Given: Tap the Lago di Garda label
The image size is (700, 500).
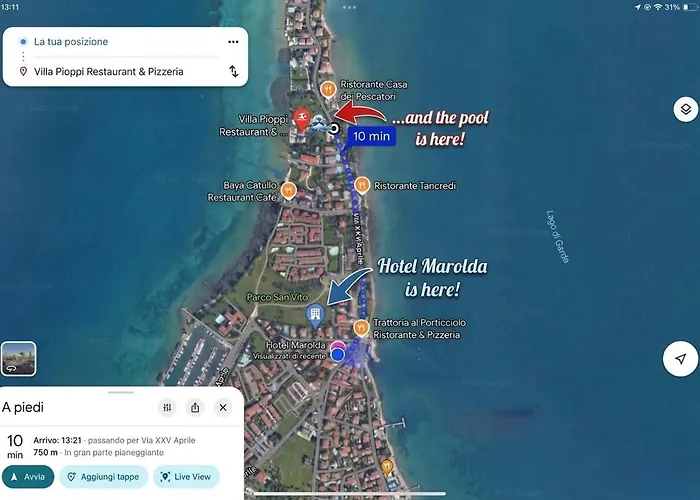Looking at the screenshot, I should [558, 236].
